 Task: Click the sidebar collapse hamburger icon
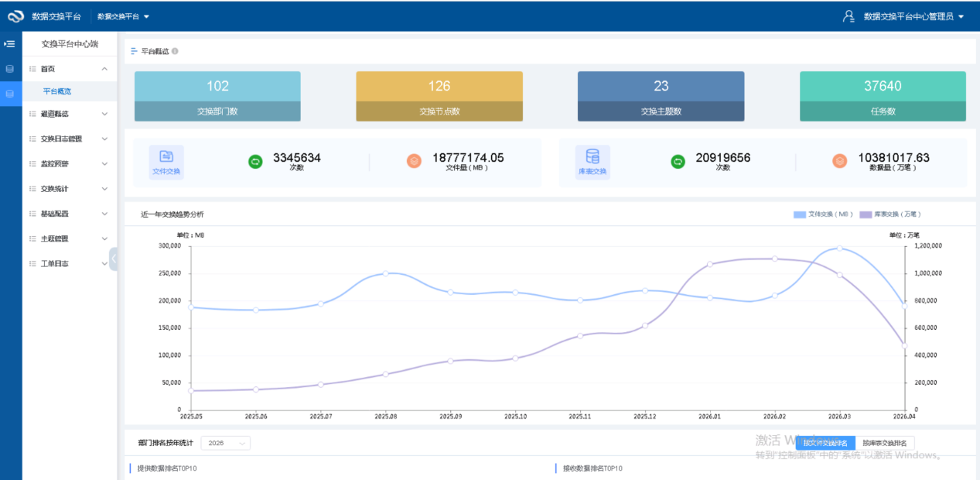click(x=10, y=44)
